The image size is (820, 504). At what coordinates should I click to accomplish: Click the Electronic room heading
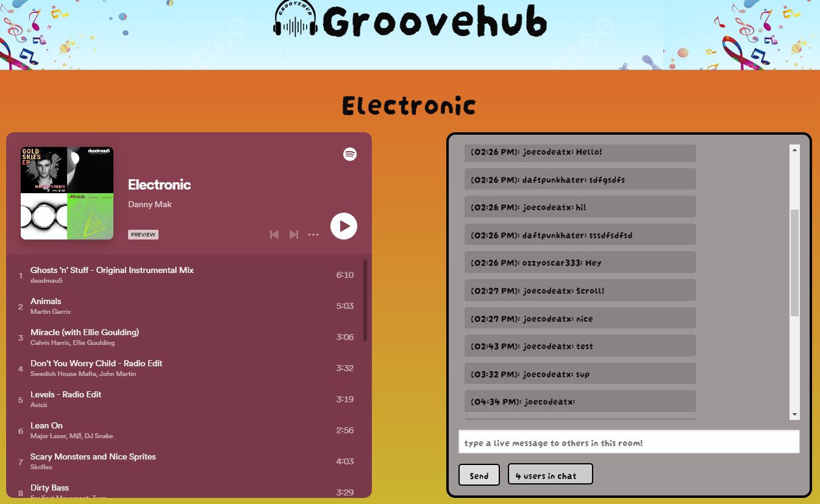coord(409,106)
